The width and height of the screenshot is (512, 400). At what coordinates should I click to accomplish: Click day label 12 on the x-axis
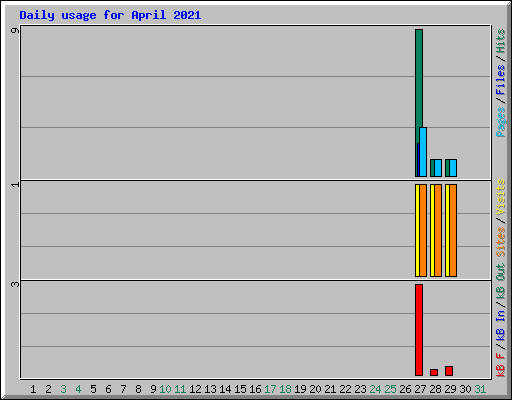[x=195, y=389]
